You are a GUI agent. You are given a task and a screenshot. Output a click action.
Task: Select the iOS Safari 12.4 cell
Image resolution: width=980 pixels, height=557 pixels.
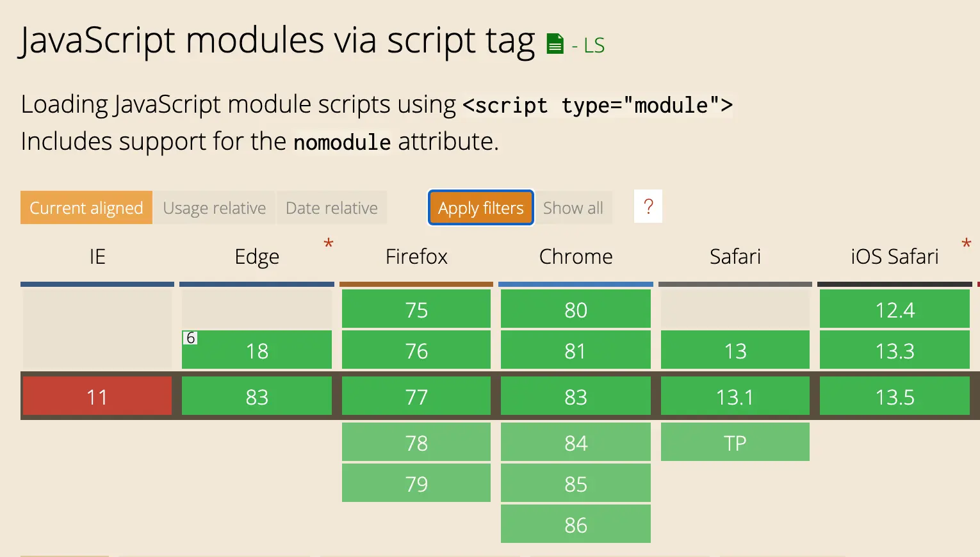pos(895,309)
